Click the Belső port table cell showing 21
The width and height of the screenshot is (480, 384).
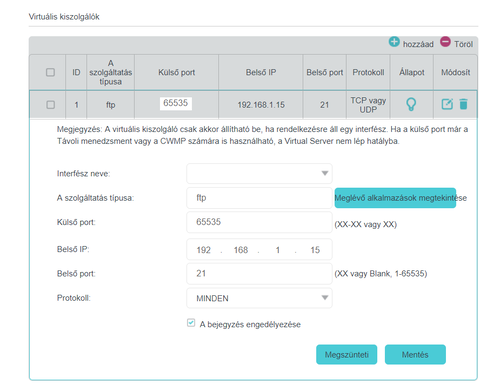point(325,105)
